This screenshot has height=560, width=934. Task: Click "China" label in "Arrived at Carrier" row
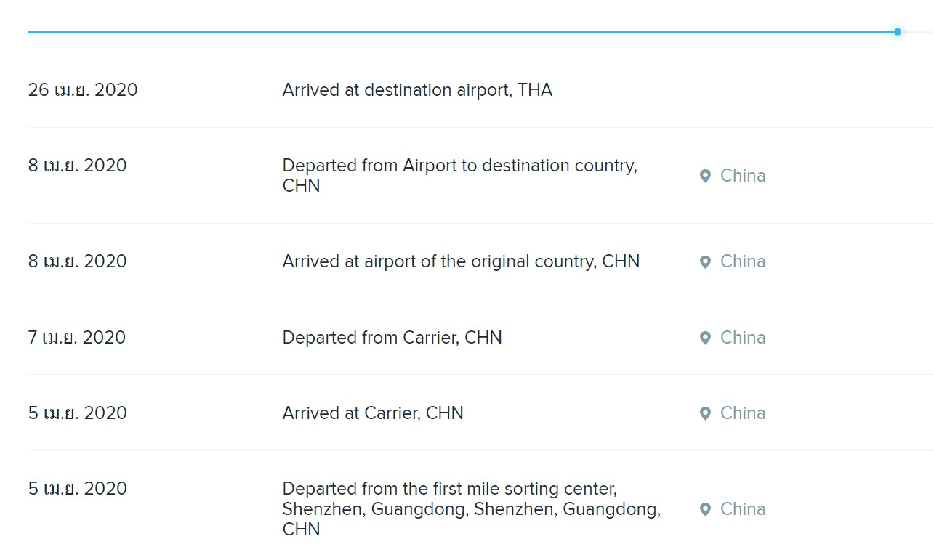pyautogui.click(x=743, y=413)
